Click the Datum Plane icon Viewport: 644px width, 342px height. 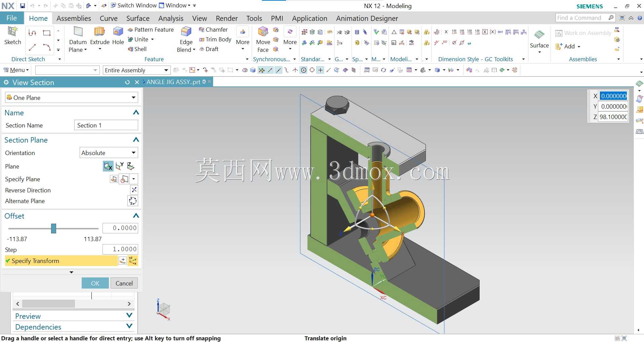(78, 32)
